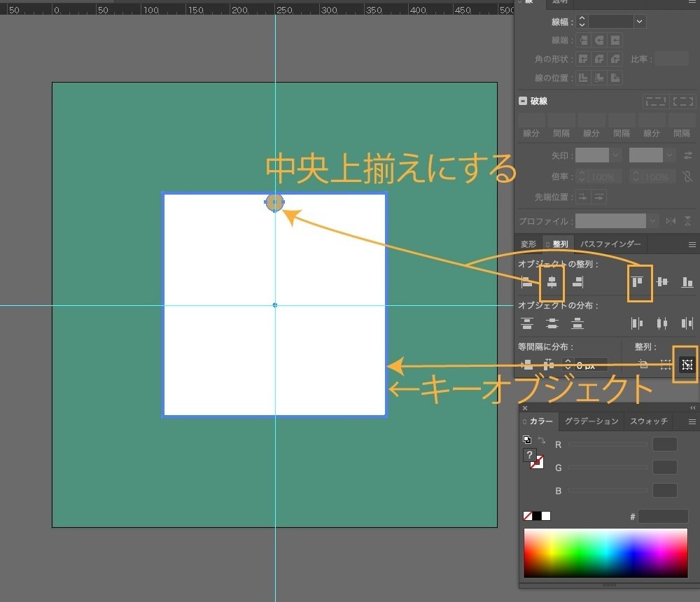Align stroke to outside icon
Screen dimensions: 700x602
coord(615,78)
